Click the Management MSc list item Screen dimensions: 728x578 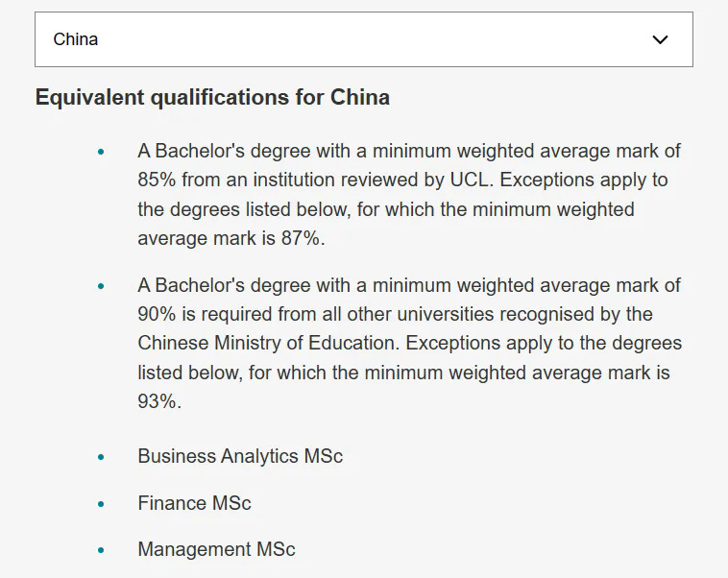coord(216,550)
